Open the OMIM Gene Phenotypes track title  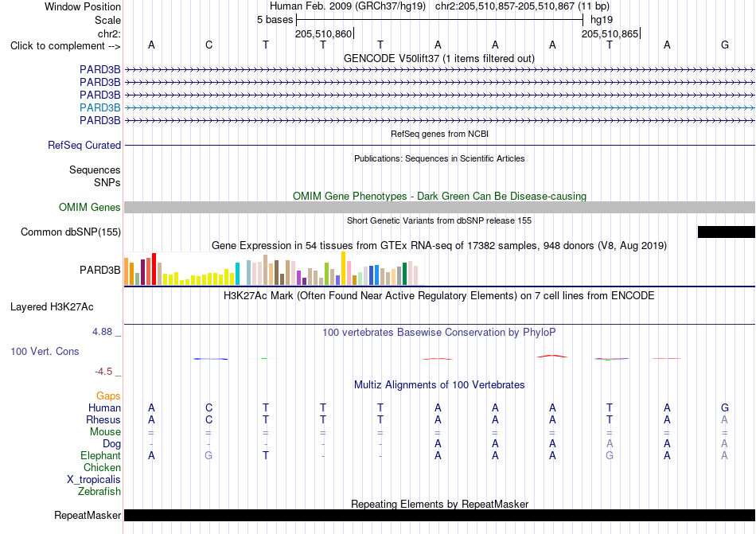pos(439,196)
